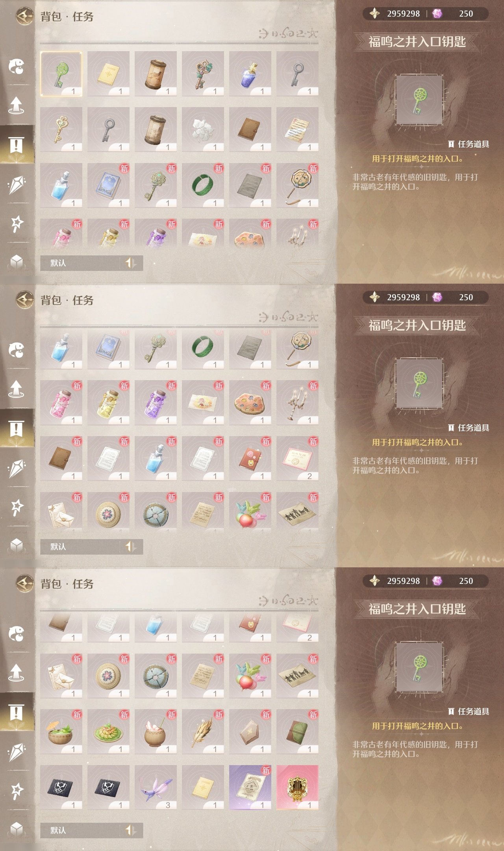504x851 pixels.
Task: Select the golden wheat feather item
Action: pos(203,731)
